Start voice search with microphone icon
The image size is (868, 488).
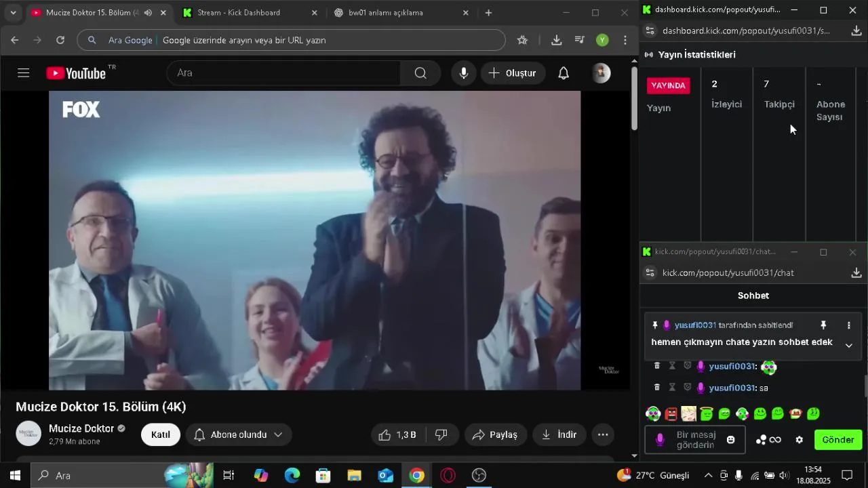click(x=464, y=73)
